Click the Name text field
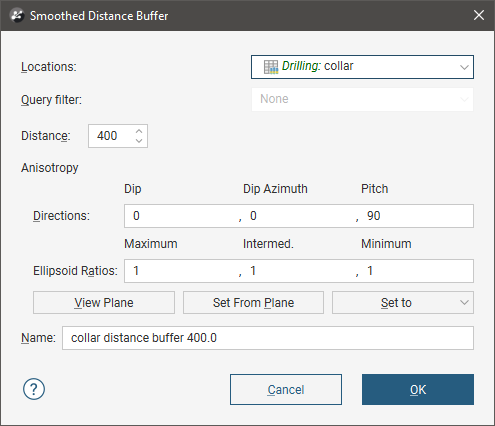 tap(268, 338)
